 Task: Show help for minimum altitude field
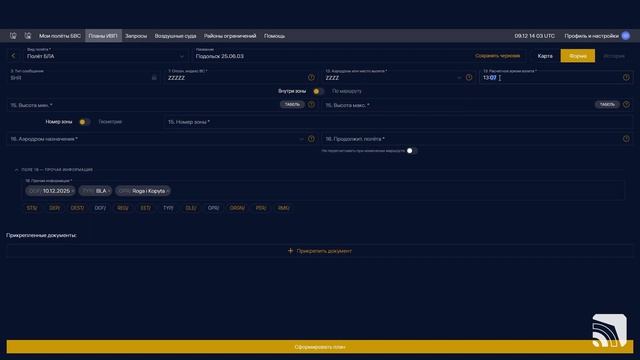coord(311,104)
